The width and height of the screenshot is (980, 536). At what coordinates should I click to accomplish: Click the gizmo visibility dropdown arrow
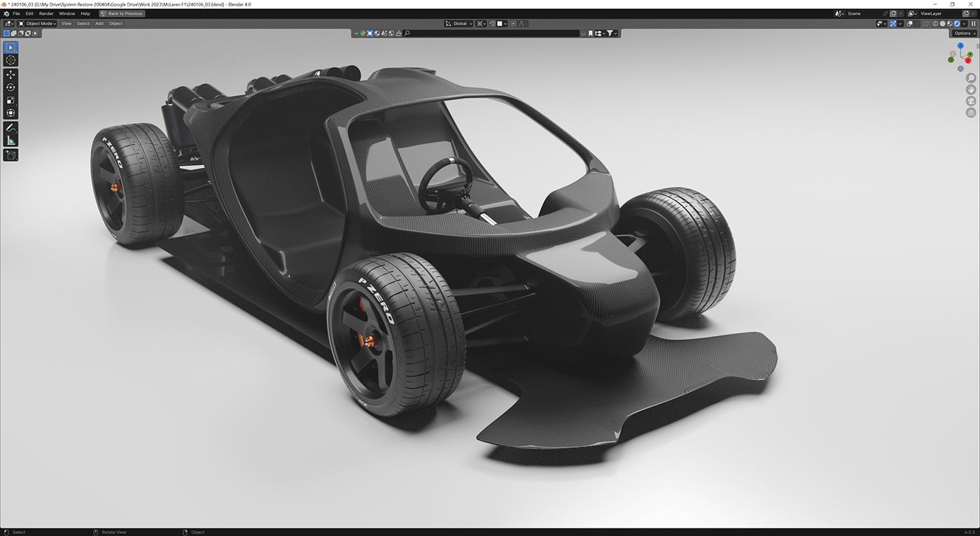tap(901, 23)
